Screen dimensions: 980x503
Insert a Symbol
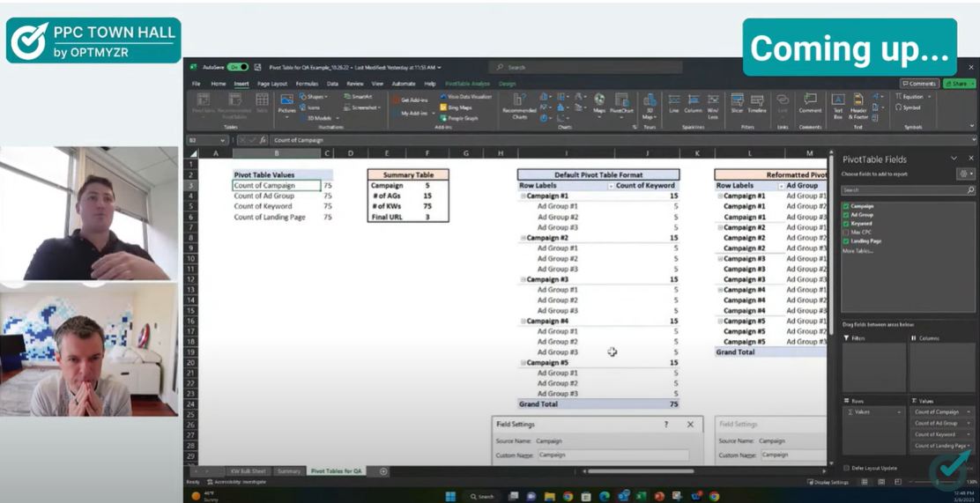click(x=908, y=107)
